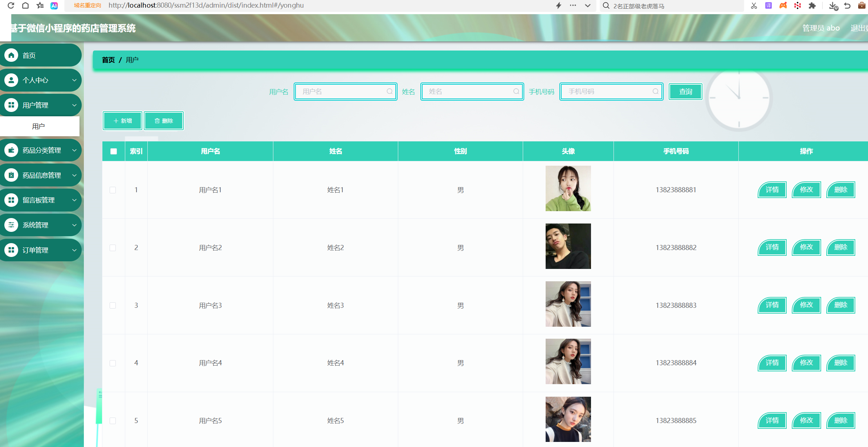Open the favorites star icon
The image size is (868, 447).
[40, 5]
